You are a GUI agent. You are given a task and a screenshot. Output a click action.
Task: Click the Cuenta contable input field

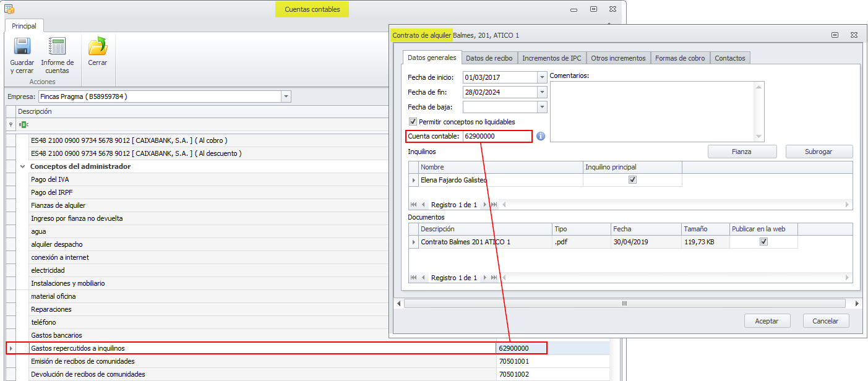(497, 136)
